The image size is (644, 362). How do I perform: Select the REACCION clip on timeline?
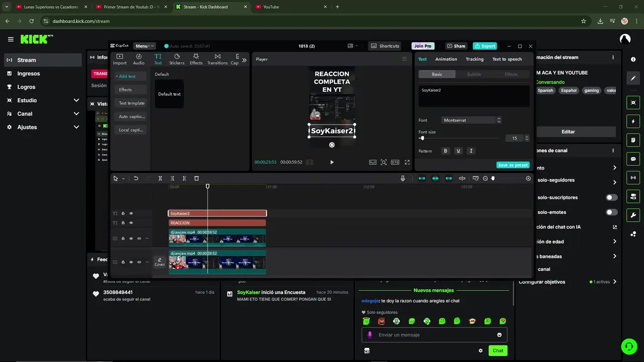[x=217, y=223]
